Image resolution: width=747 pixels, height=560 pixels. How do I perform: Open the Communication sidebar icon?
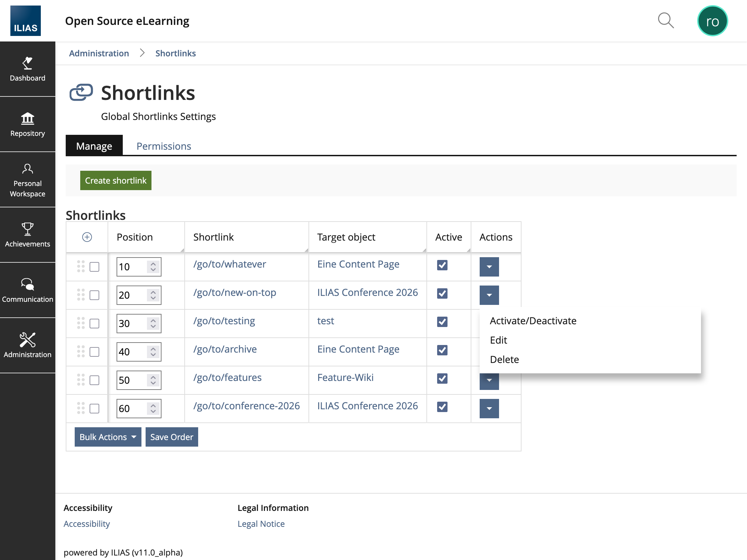click(x=27, y=290)
